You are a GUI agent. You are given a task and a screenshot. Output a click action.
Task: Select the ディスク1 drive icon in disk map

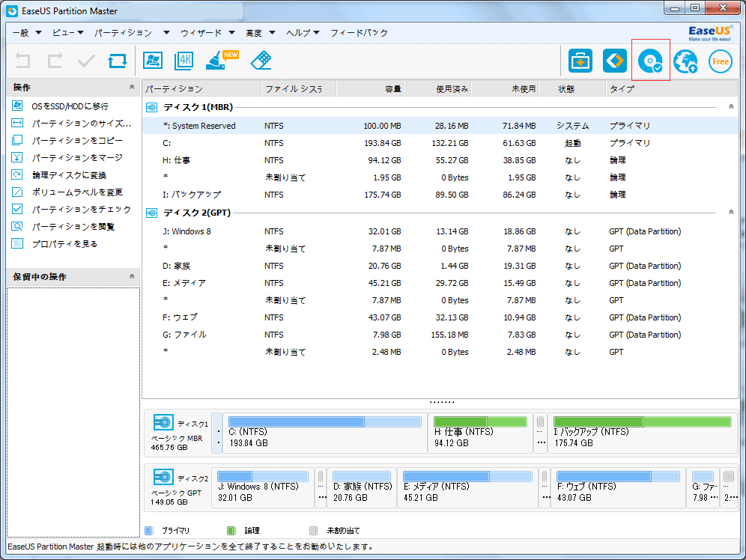pos(163,422)
